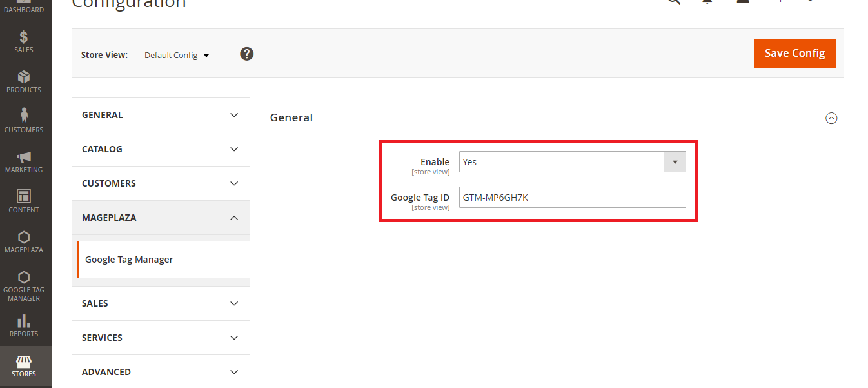Open Marketing megaphone icon
Image resolution: width=868 pixels, height=388 pixels.
click(24, 157)
